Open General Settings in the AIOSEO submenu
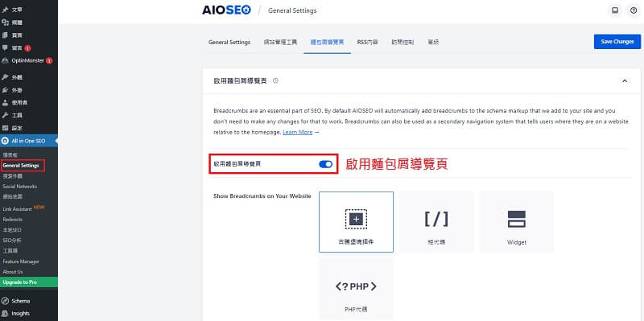This screenshot has height=321, width=644. [21, 166]
